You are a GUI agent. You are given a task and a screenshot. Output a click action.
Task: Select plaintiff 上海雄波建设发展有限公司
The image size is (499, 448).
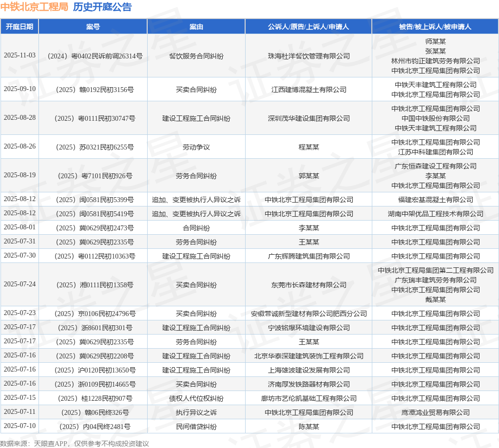pos(308,370)
